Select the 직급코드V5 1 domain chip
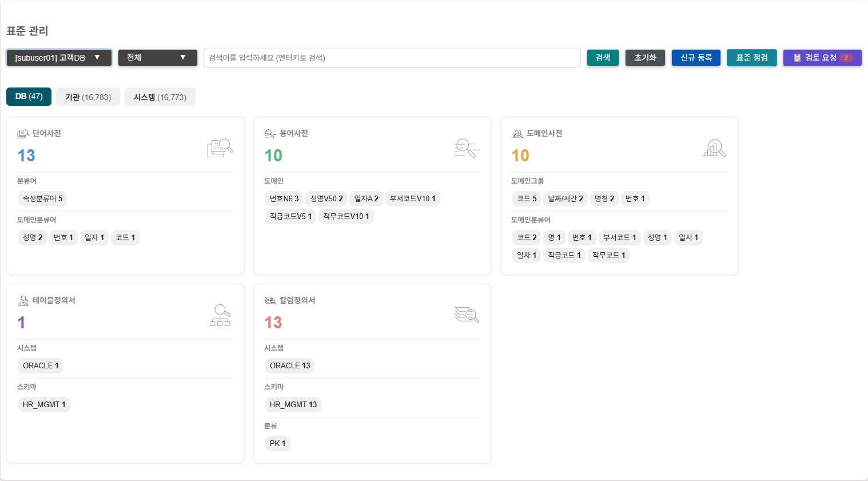The height and width of the screenshot is (481, 868). [290, 216]
